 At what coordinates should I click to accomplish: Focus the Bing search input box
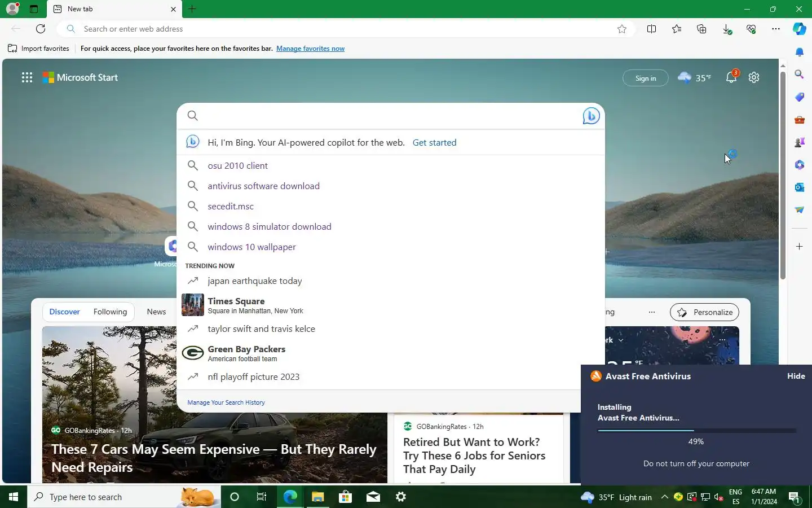pos(390,116)
